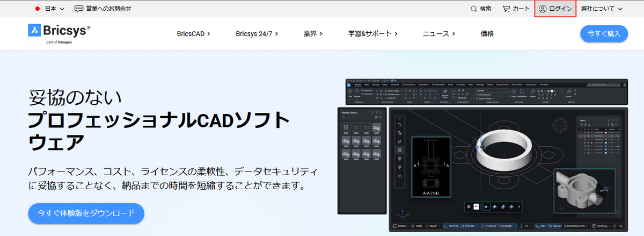Click the Japan flag icon
This screenshot has width=644, height=236.
click(x=38, y=9)
